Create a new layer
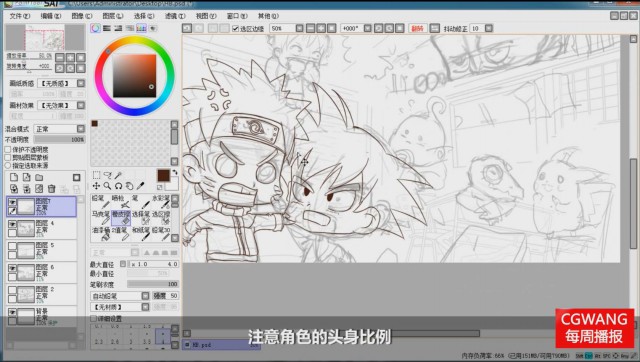 (x=14, y=177)
